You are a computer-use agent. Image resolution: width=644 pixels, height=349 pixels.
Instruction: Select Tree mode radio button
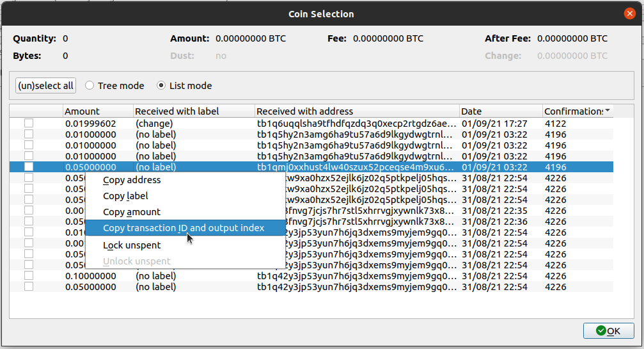[90, 86]
